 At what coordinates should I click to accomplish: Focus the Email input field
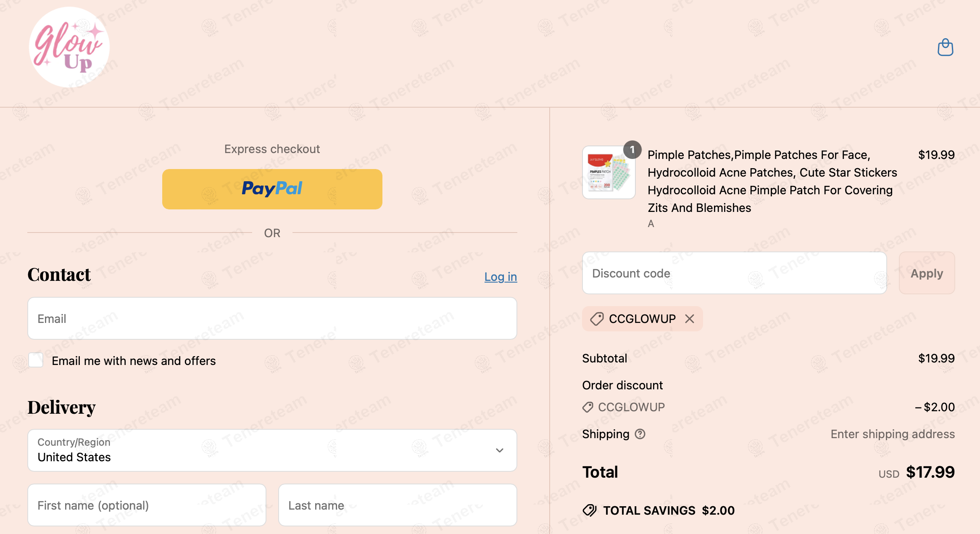(272, 318)
